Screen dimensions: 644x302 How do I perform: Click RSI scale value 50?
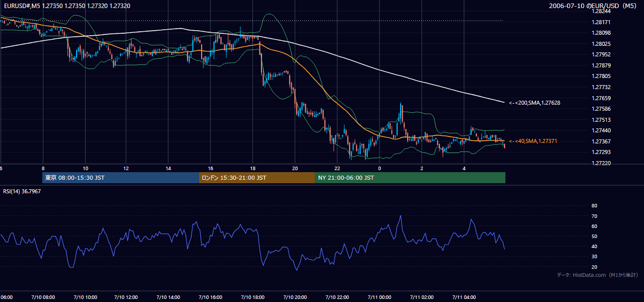coord(594,236)
